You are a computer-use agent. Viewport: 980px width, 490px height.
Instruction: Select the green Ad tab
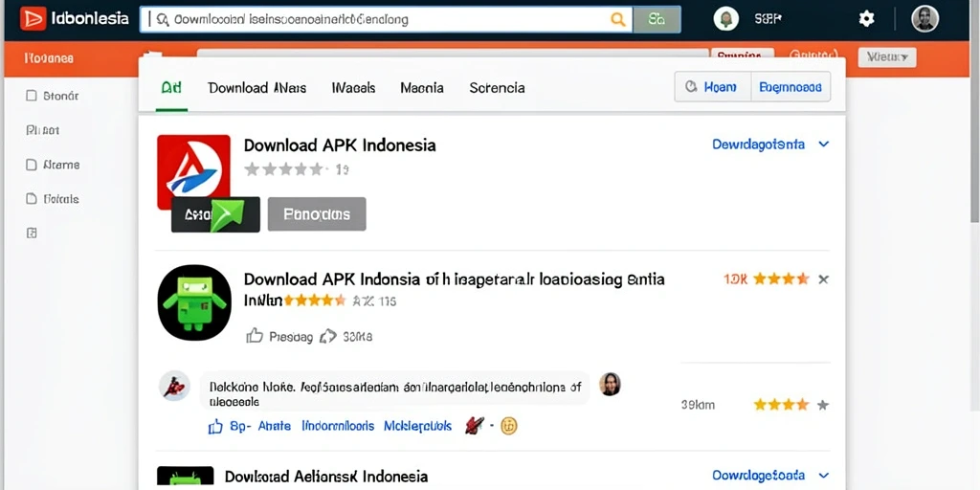tap(171, 87)
